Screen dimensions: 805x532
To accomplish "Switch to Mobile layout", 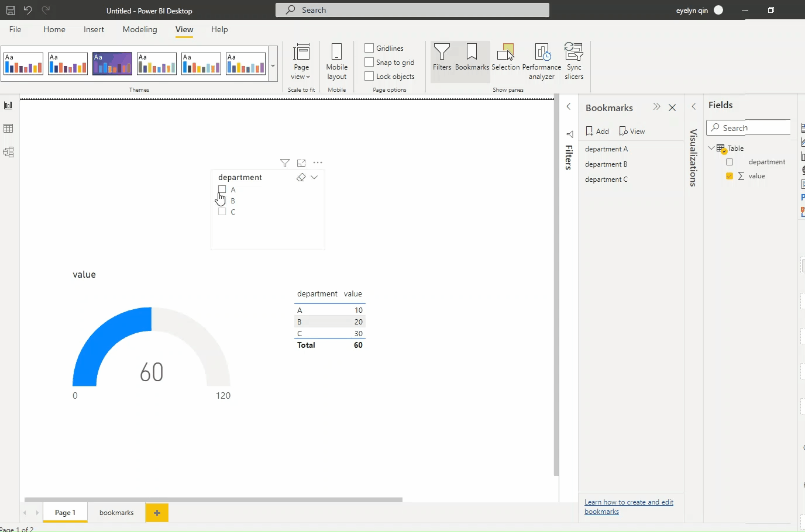I will 337,62.
